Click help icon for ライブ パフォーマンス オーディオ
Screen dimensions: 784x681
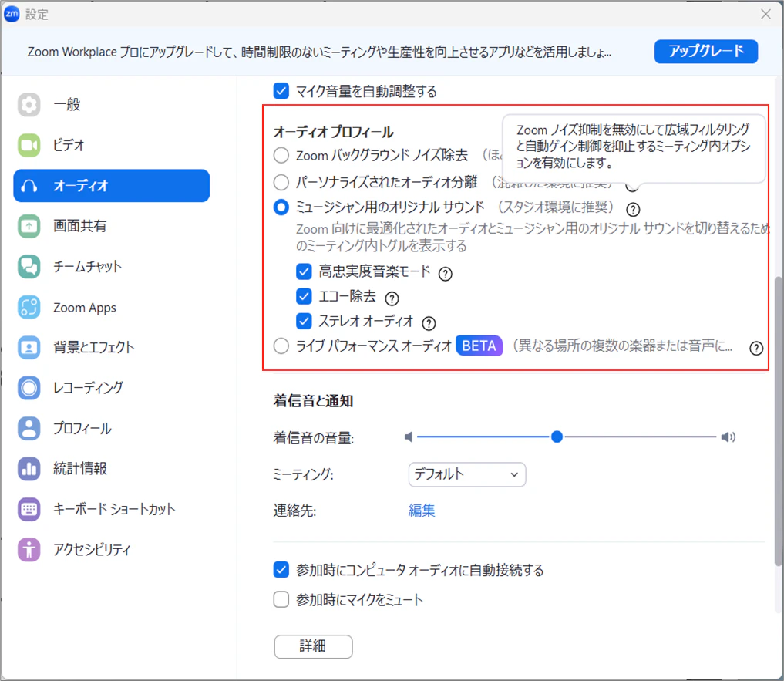pos(756,349)
